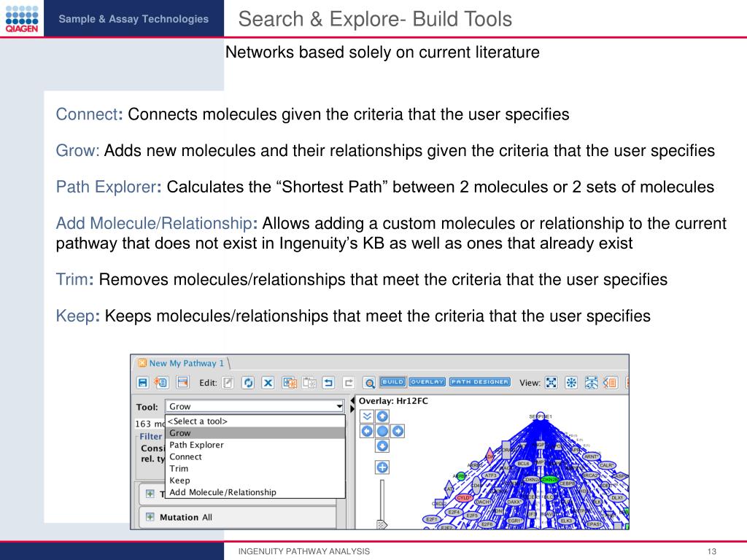Click the Undo arrow icon

pos(328,382)
